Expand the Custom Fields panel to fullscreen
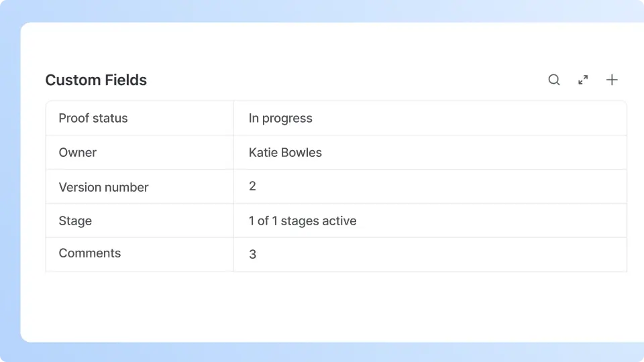 (x=583, y=80)
